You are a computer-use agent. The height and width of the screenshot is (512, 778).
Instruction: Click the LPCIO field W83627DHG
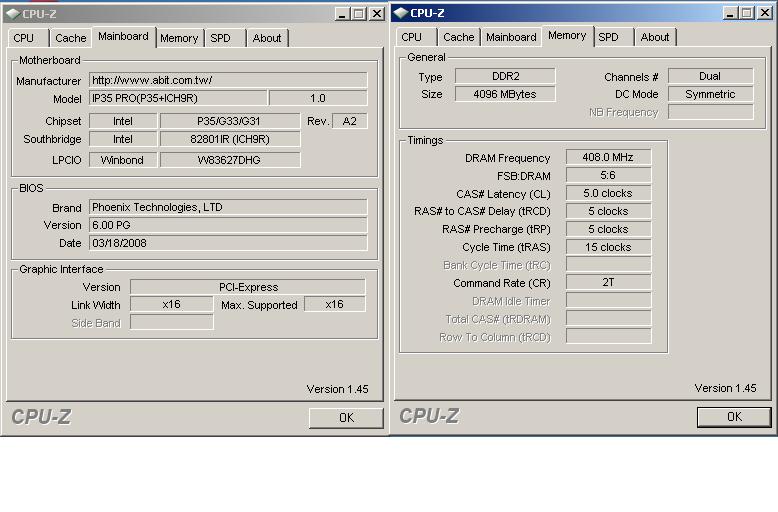click(230, 160)
